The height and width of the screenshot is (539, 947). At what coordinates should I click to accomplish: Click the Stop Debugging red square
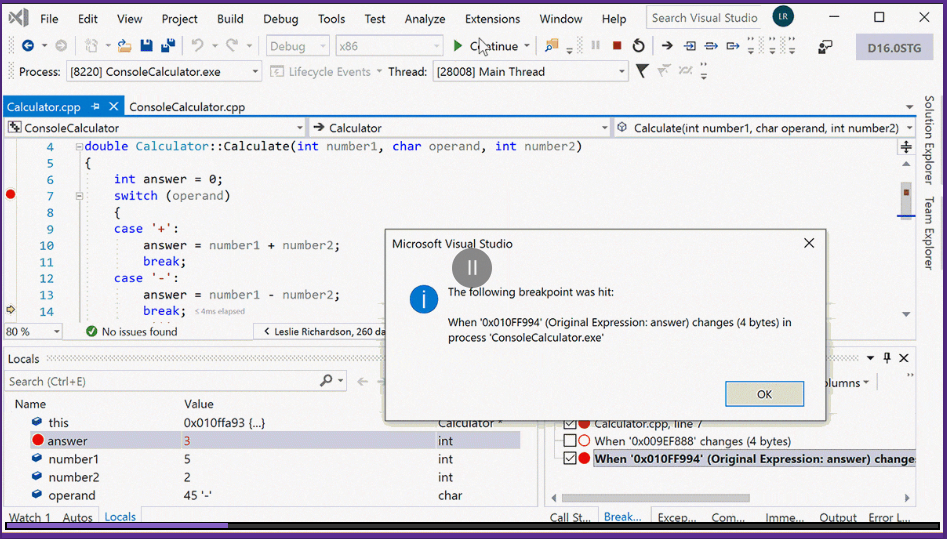pyautogui.click(x=617, y=46)
